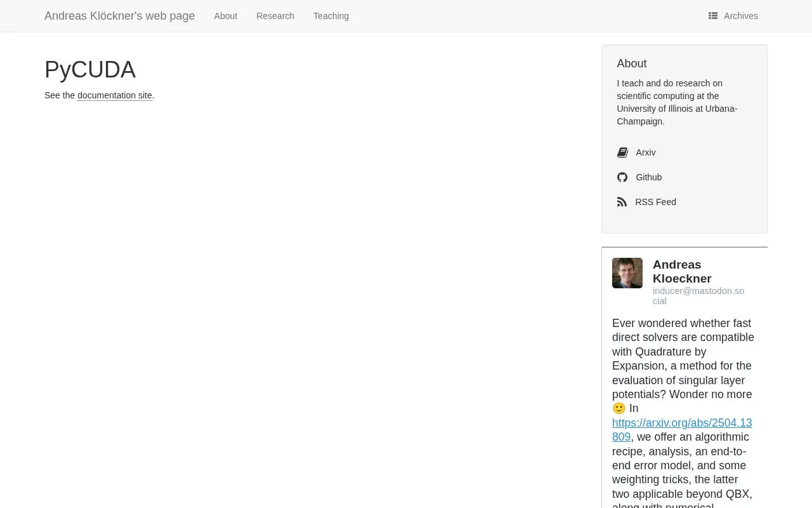
Task: Go to the Research page
Action: click(x=275, y=16)
